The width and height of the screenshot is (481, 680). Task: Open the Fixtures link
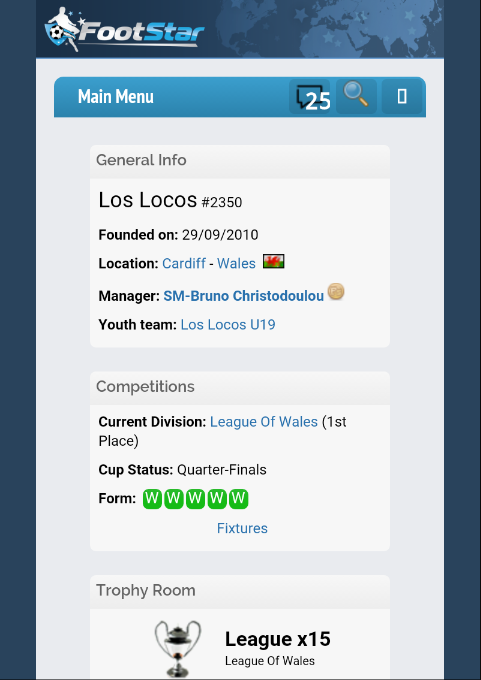(242, 528)
